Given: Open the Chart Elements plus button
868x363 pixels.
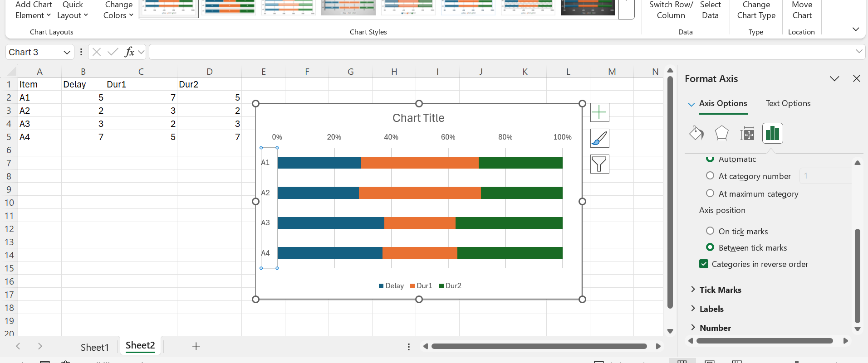Looking at the screenshot, I should [x=599, y=112].
